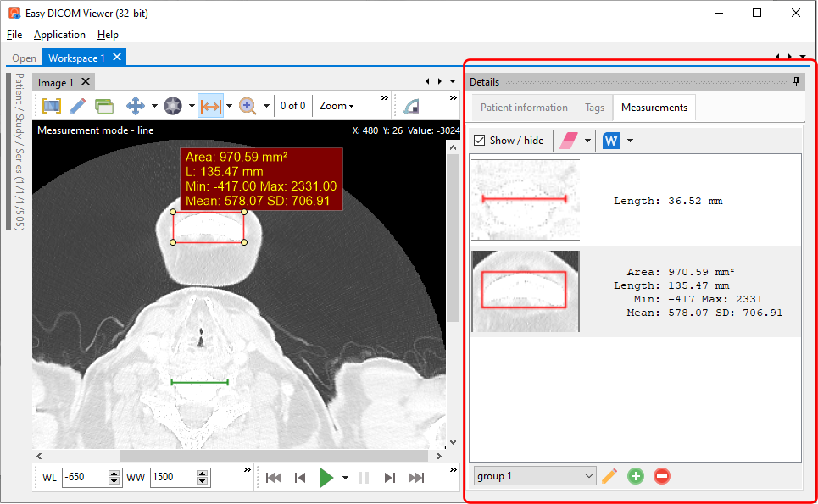This screenshot has width=818, height=504.
Task: Switch to the Open tab
Action: (24, 58)
